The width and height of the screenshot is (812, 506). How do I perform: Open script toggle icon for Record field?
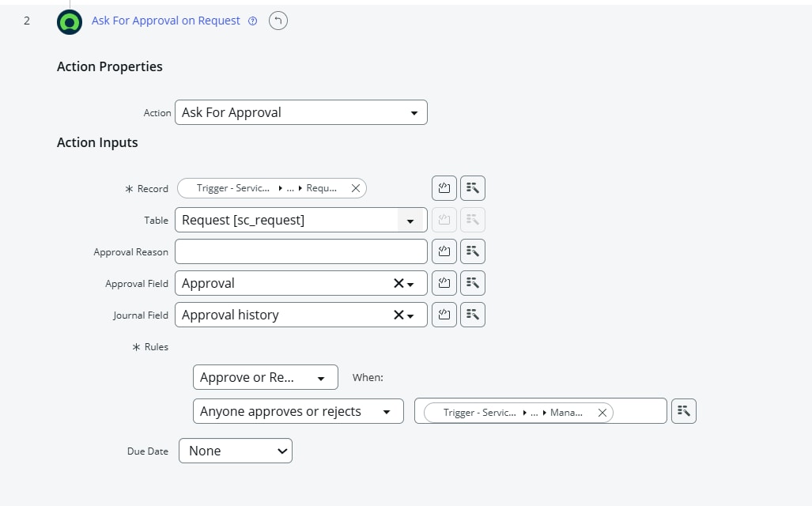[x=444, y=188]
